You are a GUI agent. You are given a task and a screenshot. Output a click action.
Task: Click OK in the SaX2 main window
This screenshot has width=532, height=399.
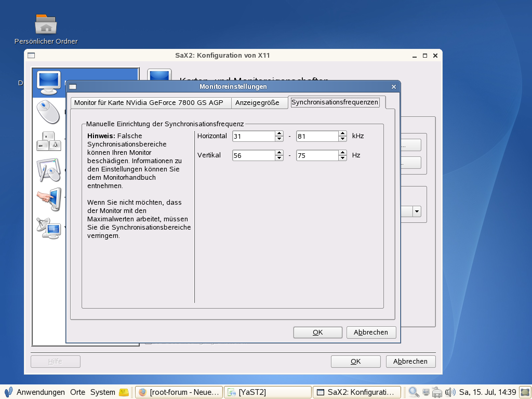click(x=355, y=362)
